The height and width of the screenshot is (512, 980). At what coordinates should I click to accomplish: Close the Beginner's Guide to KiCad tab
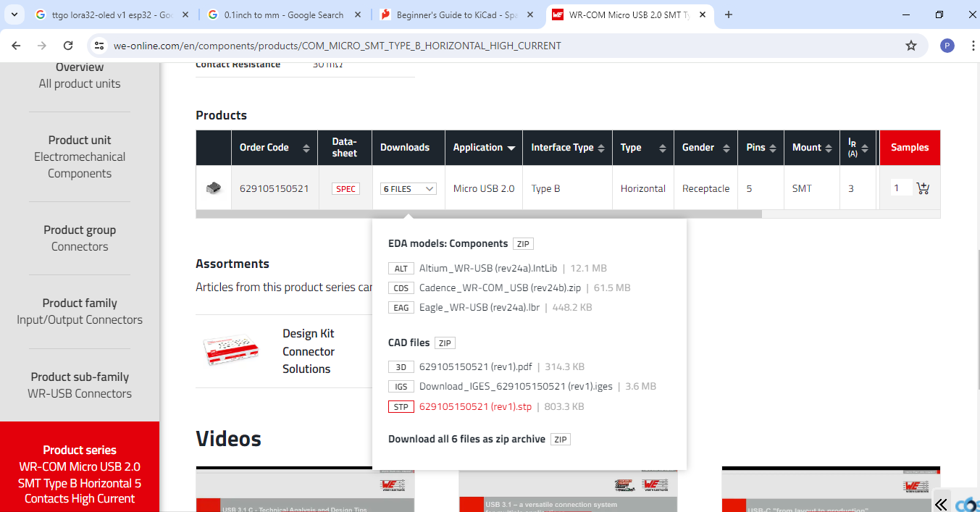point(530,14)
